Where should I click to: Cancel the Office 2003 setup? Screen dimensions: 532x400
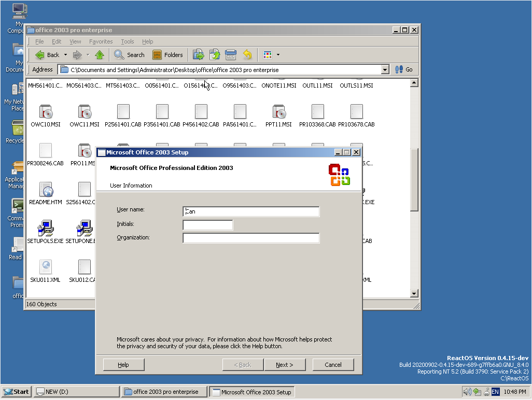tap(333, 365)
